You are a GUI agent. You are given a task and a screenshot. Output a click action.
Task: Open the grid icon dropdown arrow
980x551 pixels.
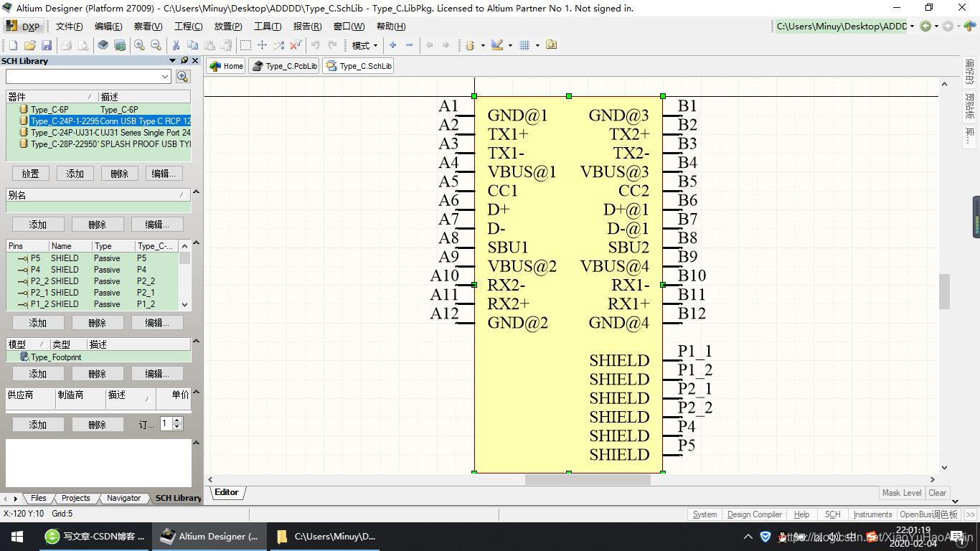click(537, 45)
